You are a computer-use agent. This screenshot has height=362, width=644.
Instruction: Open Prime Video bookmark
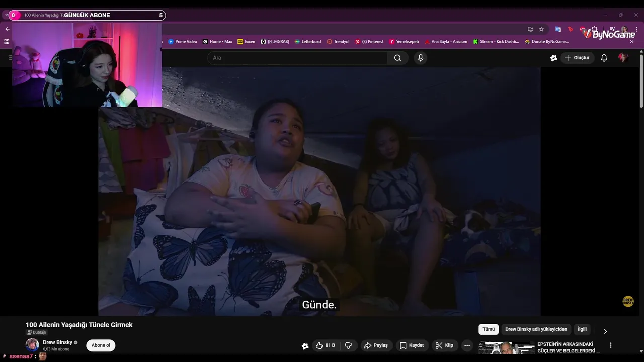(x=183, y=42)
